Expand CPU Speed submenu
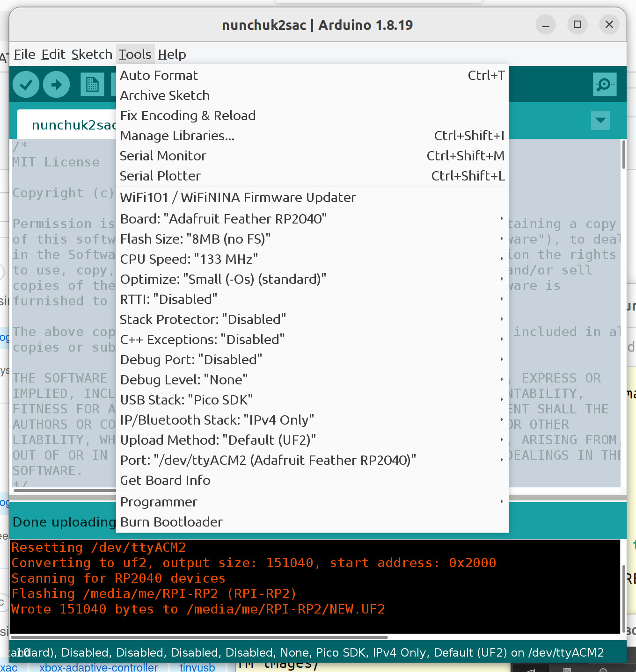The image size is (636, 672). coord(312,259)
